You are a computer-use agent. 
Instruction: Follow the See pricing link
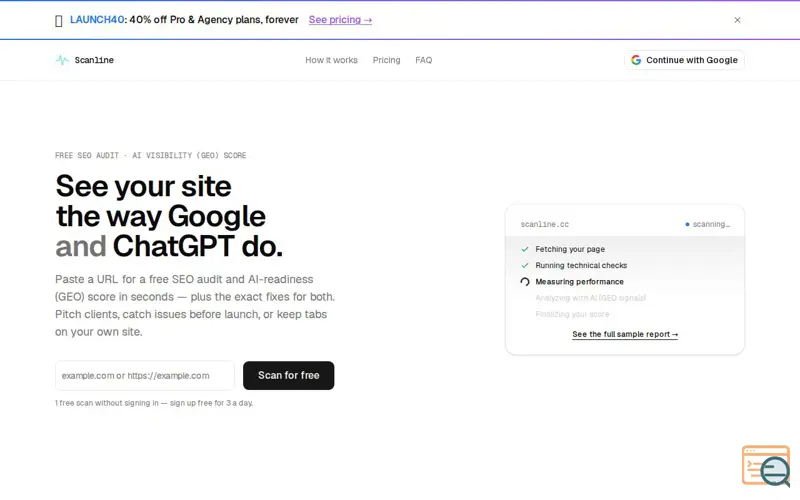pos(340,20)
